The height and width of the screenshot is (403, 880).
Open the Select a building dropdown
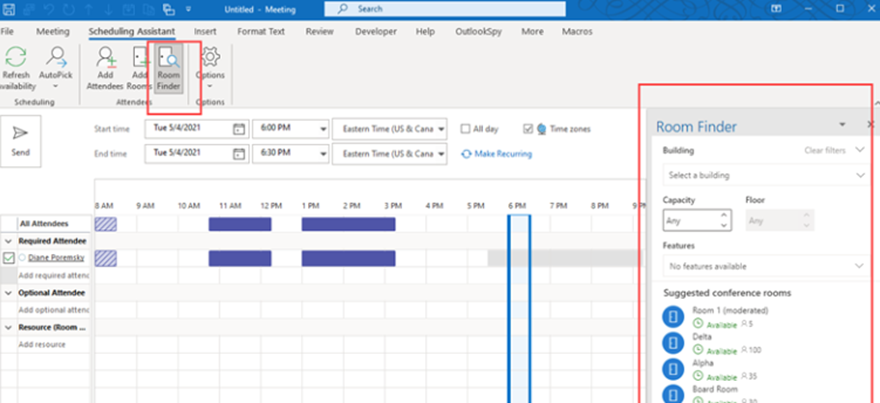[x=766, y=175]
